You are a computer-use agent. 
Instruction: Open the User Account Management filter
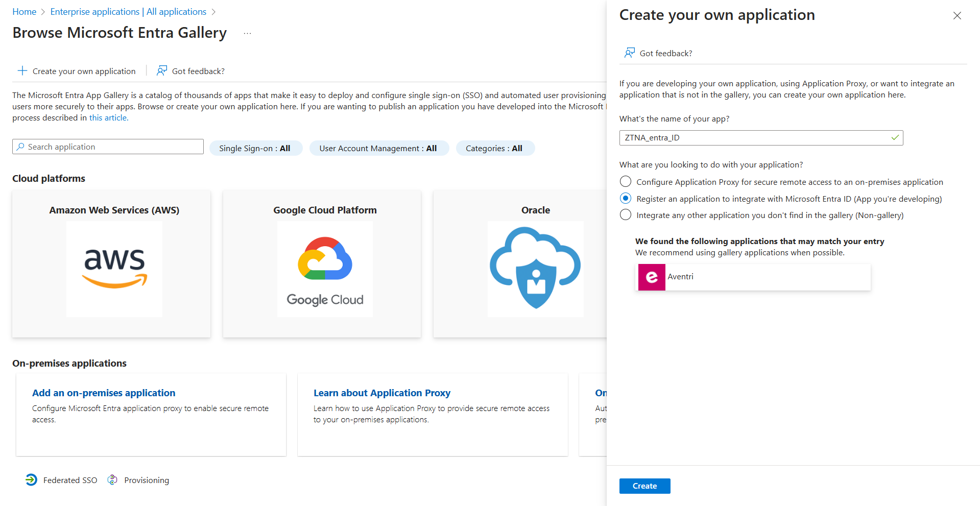(378, 149)
